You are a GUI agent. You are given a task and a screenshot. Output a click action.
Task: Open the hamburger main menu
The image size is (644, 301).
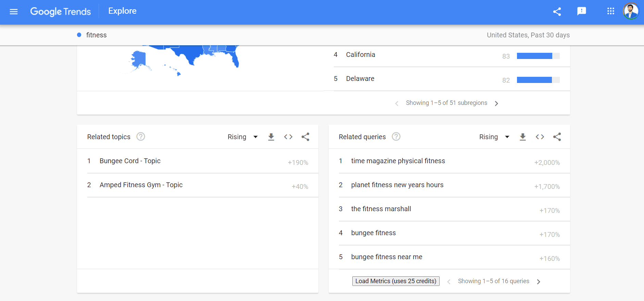tap(14, 12)
